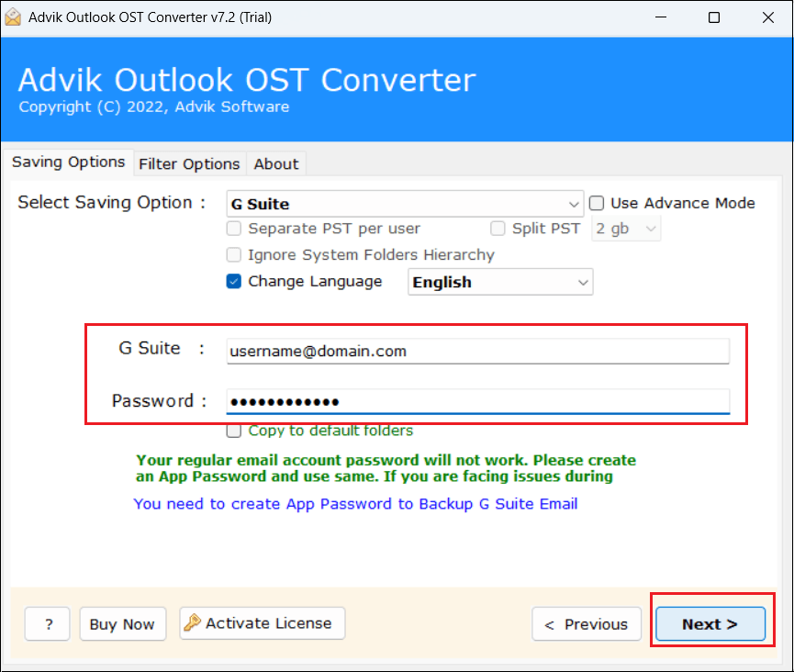Select the Saving Options tab

point(69,162)
